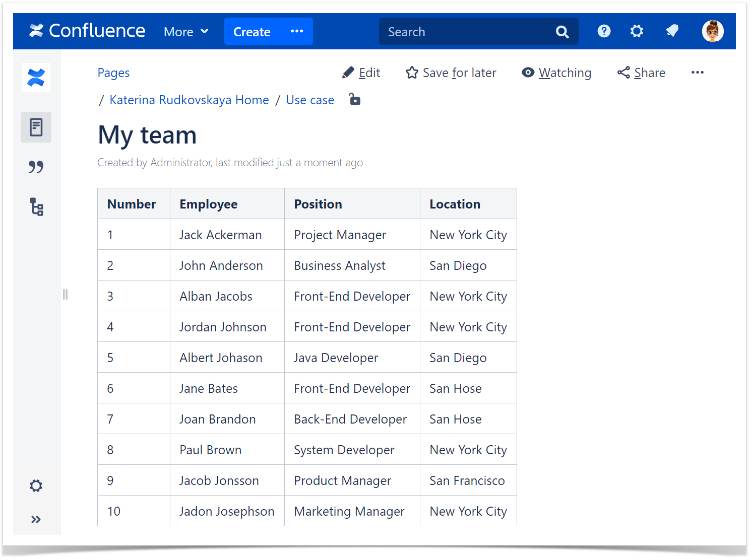Open the help question mark icon
This screenshot has height=560, width=753.
point(604,31)
